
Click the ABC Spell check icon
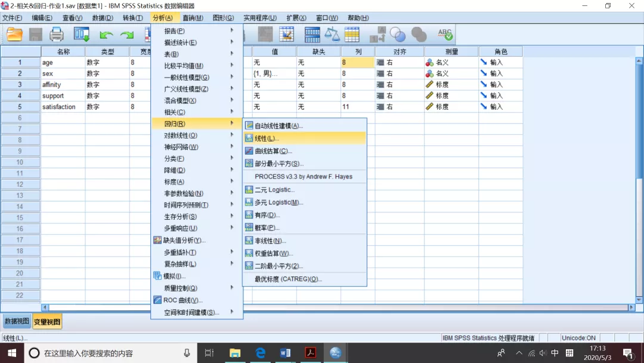445,35
